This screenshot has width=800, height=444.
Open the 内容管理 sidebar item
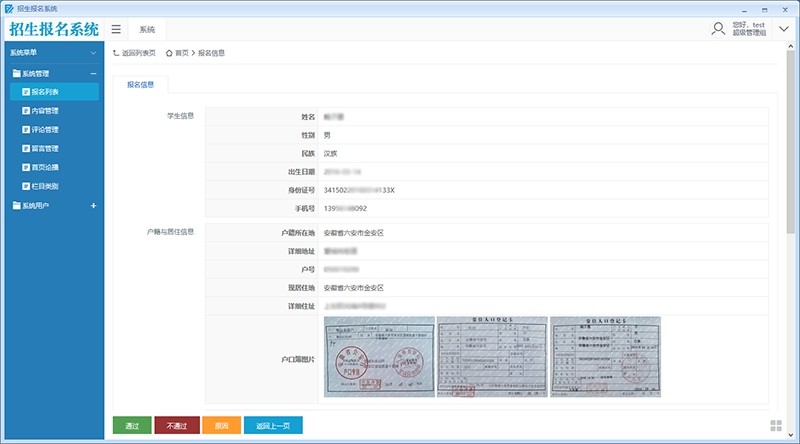pos(40,111)
